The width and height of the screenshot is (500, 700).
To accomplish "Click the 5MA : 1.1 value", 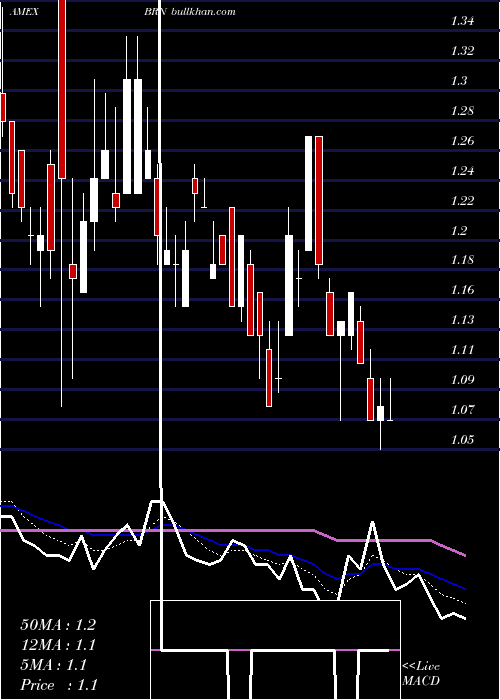I will 54,665.
